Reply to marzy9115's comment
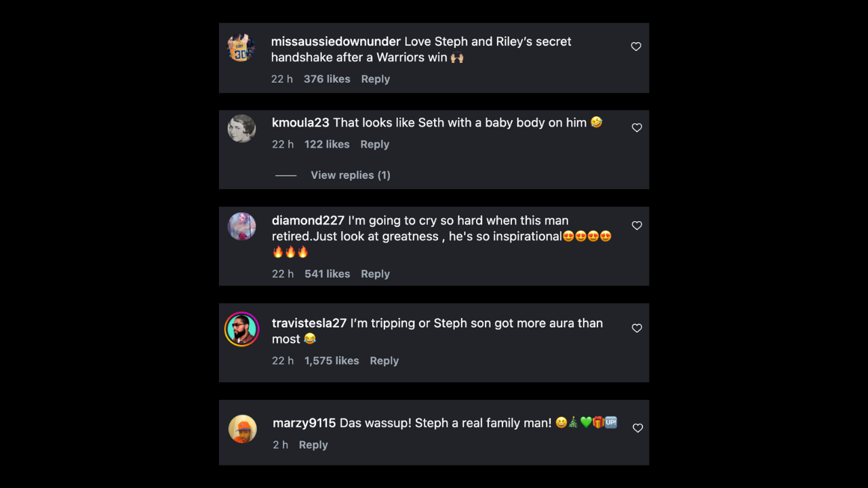This screenshot has width=868, height=488. (313, 445)
